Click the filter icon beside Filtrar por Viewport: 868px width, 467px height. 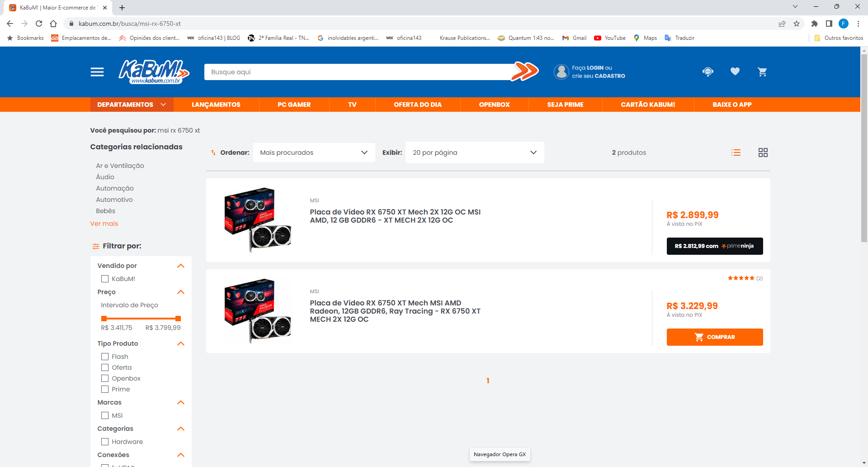(96, 246)
